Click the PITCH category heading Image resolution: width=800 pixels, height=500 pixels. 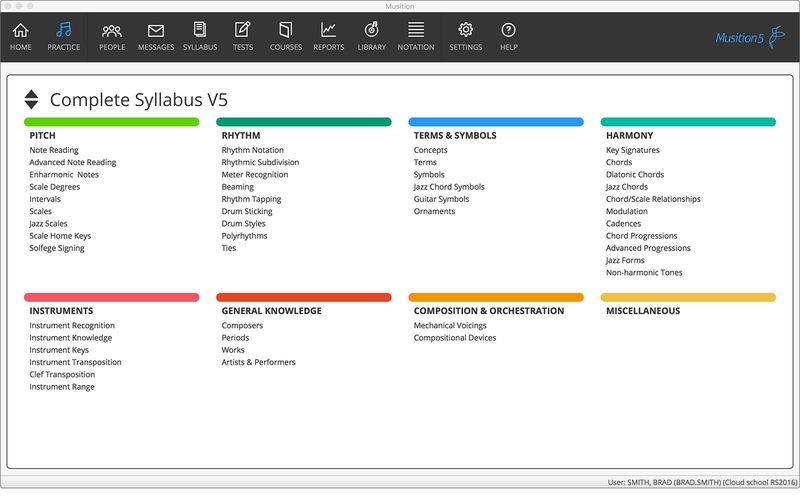42,136
